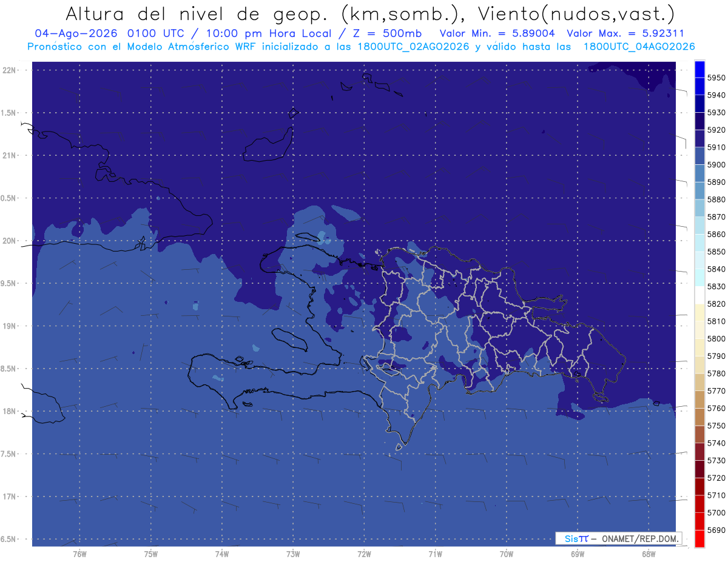
Task: Click the legend swatch between 5910 and 5920
Action: tap(699, 139)
